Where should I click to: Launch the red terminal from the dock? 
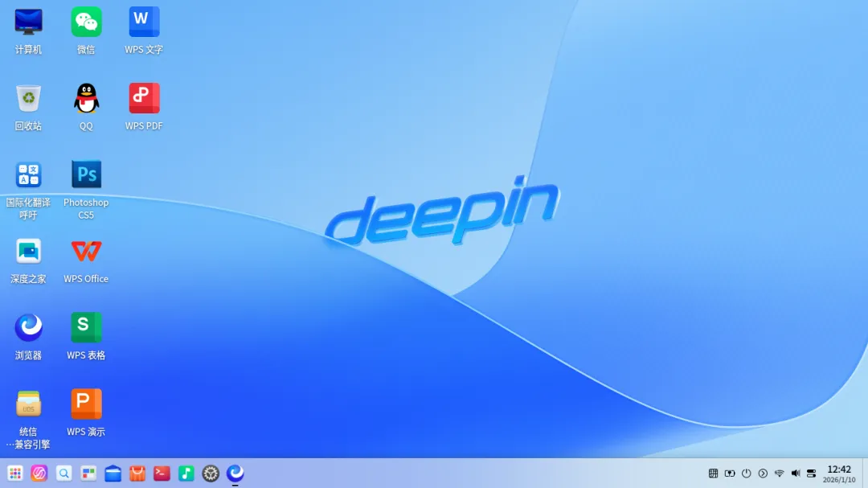click(x=162, y=473)
